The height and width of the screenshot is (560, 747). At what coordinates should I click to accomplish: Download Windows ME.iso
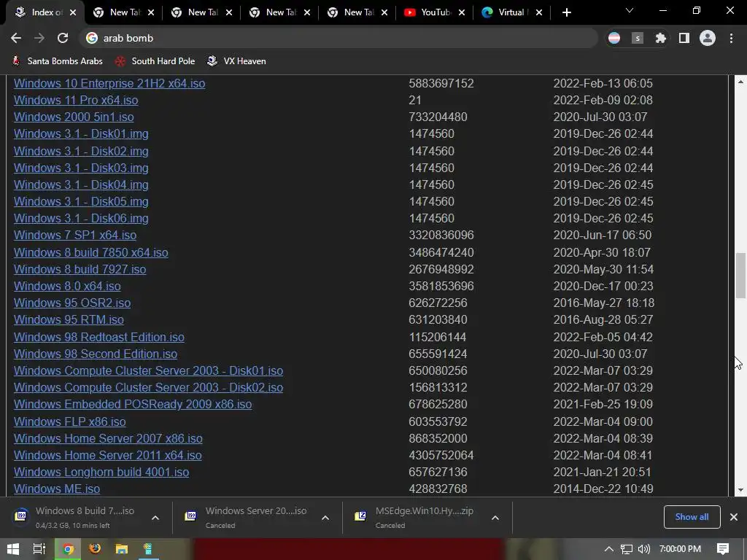point(57,489)
